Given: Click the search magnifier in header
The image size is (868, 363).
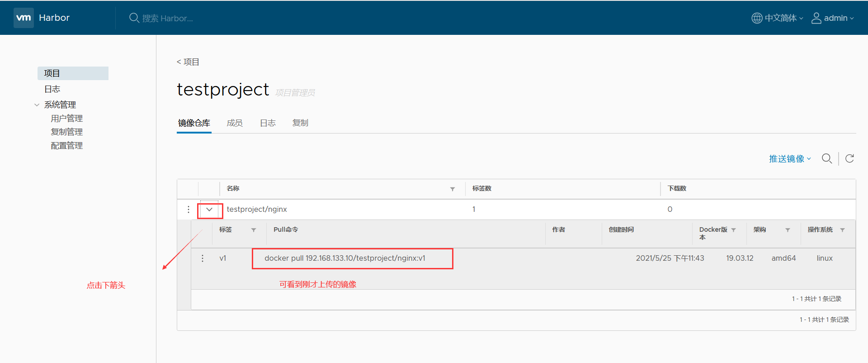Looking at the screenshot, I should tap(134, 18).
